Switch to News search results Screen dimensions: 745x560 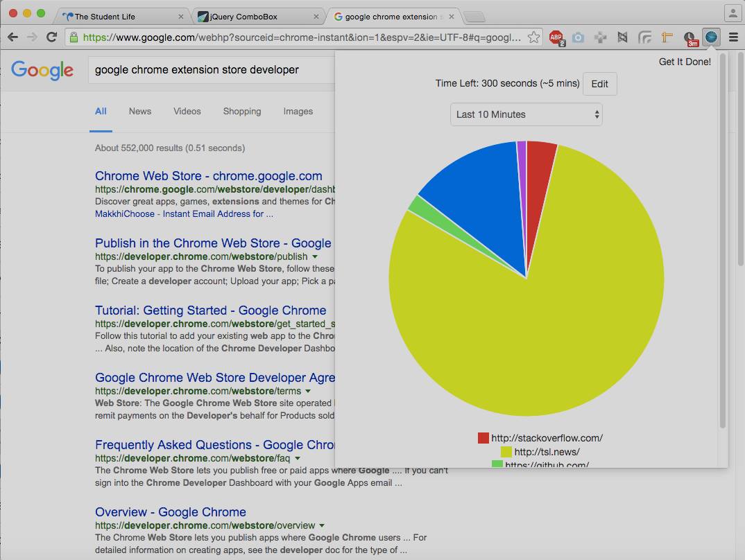140,111
